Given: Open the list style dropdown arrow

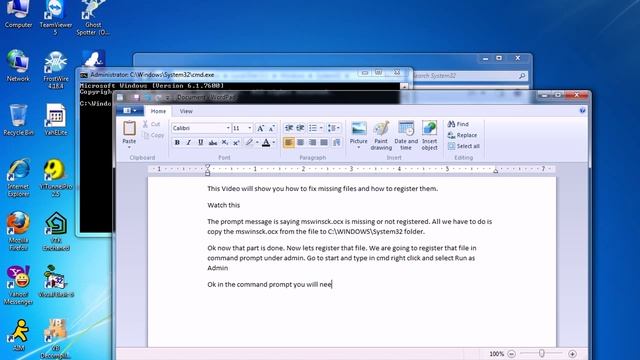Looking at the screenshot, I should [321, 128].
